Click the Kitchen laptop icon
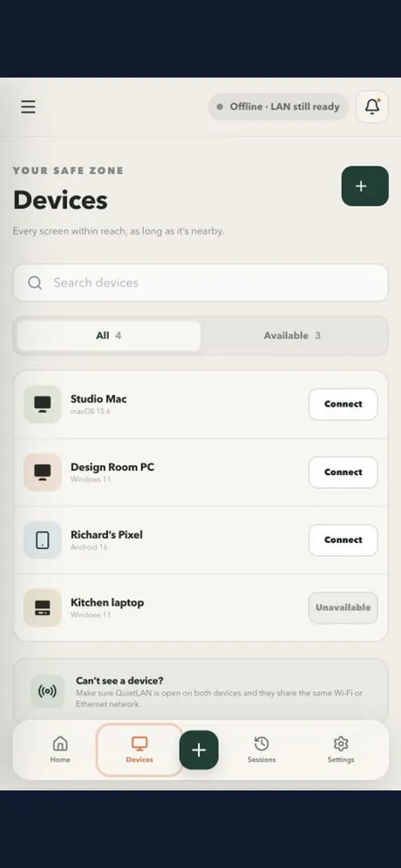 point(43,607)
